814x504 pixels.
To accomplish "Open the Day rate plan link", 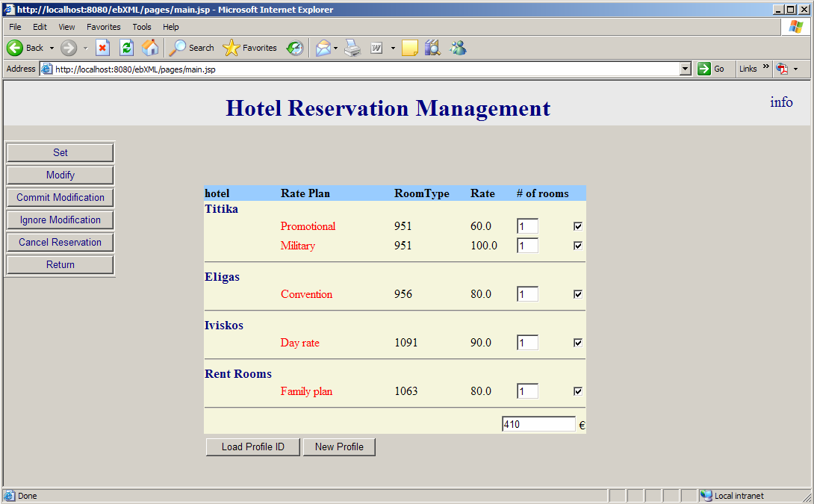I will coord(299,343).
